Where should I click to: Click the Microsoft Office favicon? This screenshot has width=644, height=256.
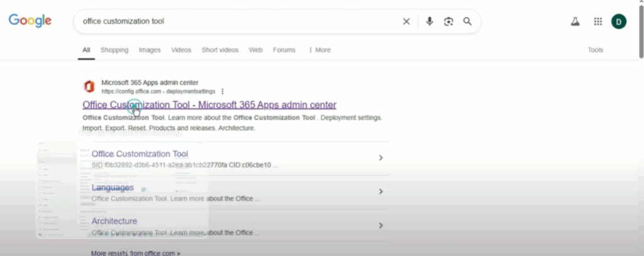pyautogui.click(x=89, y=87)
